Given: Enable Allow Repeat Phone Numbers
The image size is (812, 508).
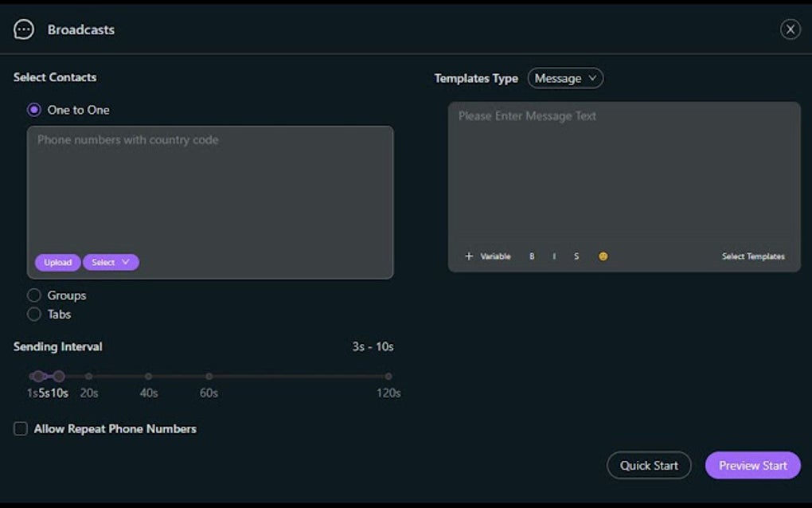Looking at the screenshot, I should tap(20, 428).
